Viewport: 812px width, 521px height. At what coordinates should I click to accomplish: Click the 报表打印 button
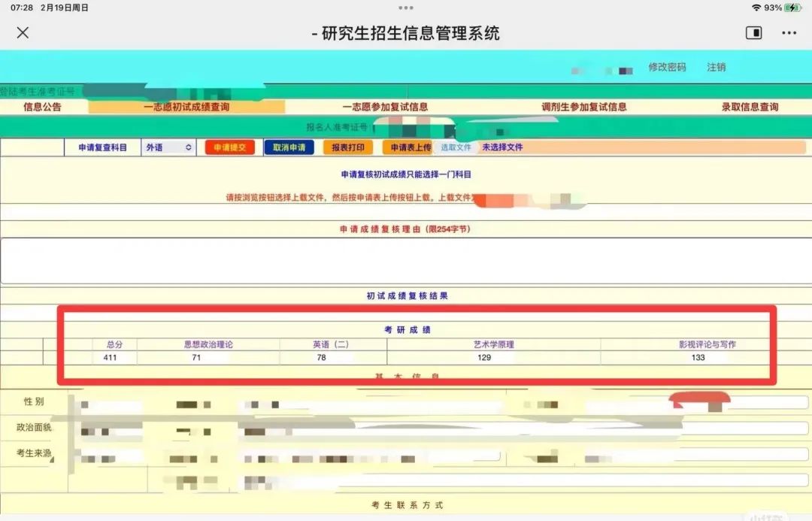point(347,147)
